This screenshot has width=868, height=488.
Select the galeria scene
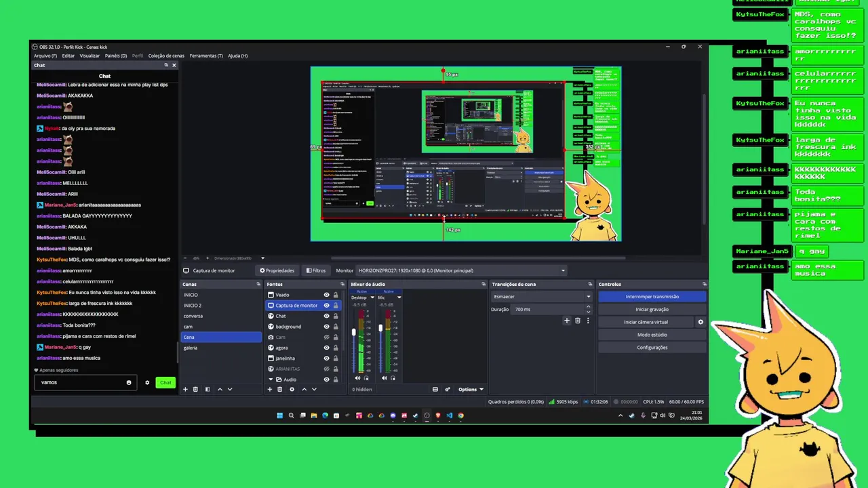click(221, 348)
